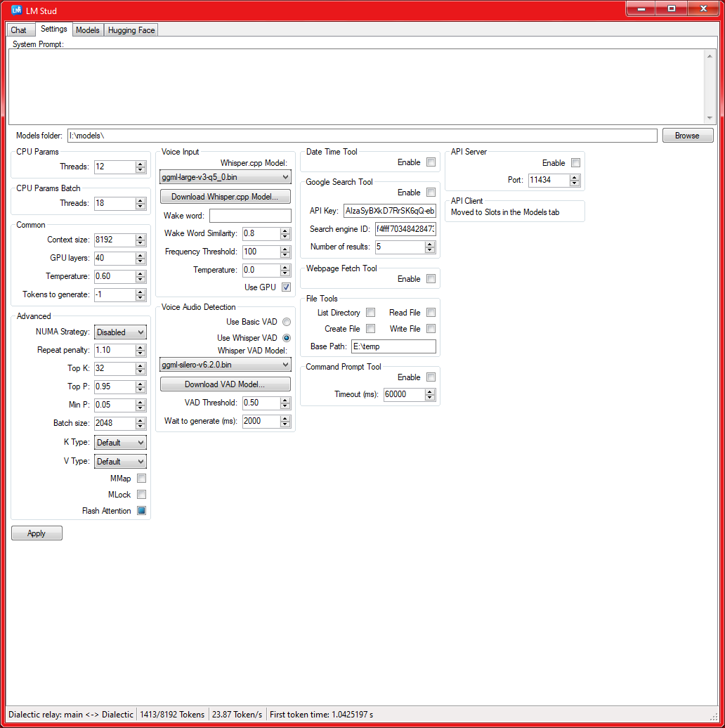The width and height of the screenshot is (725, 728).
Task: Check the List Directory checkbox
Action: point(370,313)
